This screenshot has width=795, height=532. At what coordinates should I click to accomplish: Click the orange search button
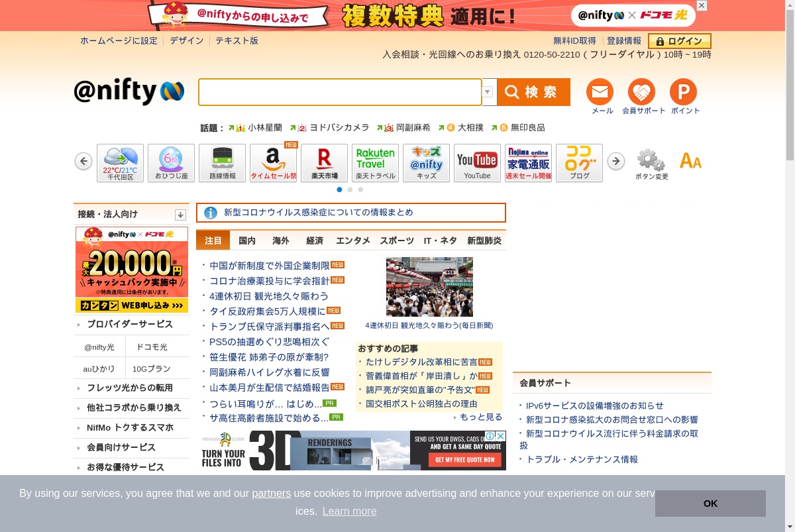click(533, 92)
